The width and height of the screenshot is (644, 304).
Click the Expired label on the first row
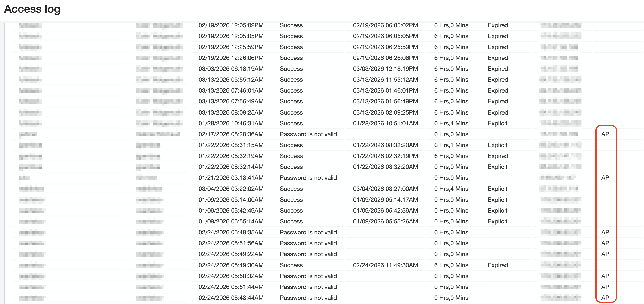point(498,25)
